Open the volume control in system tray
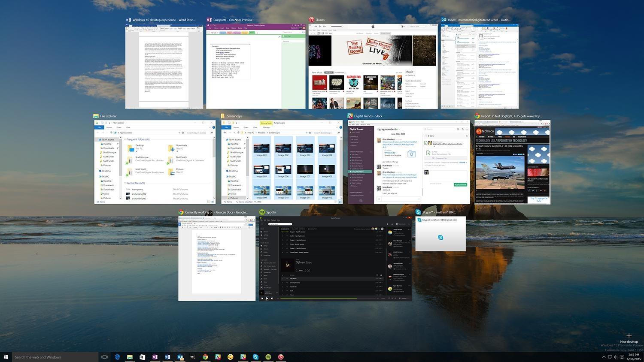Viewport: 644px width, 362px height. (x=616, y=357)
